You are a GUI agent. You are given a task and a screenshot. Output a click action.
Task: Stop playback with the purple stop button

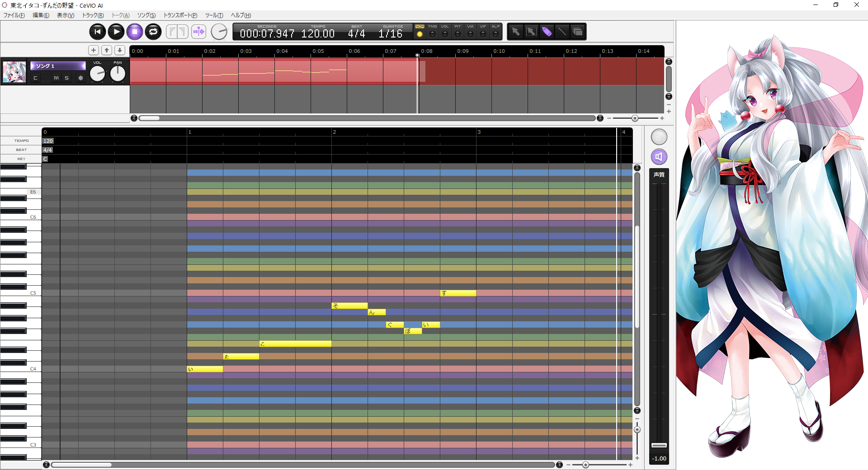point(135,32)
